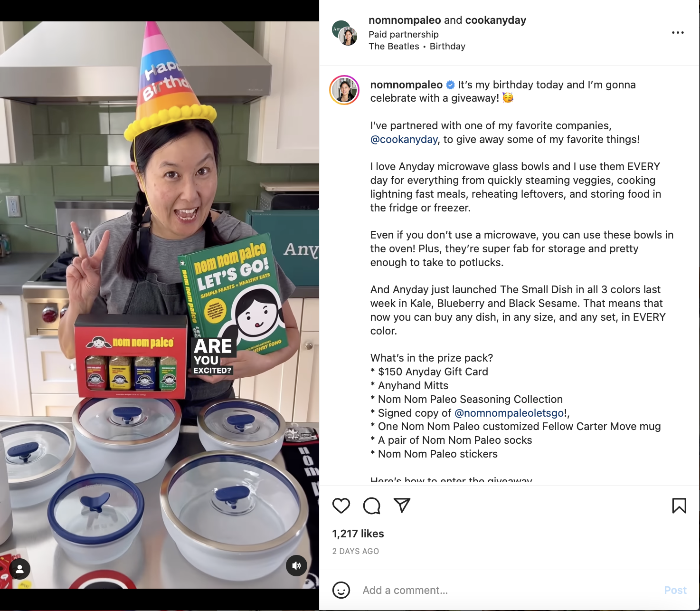Image resolution: width=700 pixels, height=611 pixels.
Task: Like the post with the heart icon
Action: (341, 506)
